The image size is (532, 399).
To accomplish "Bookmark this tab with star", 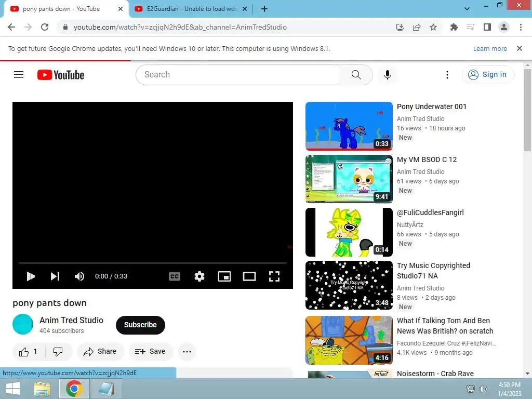I will coord(433,27).
